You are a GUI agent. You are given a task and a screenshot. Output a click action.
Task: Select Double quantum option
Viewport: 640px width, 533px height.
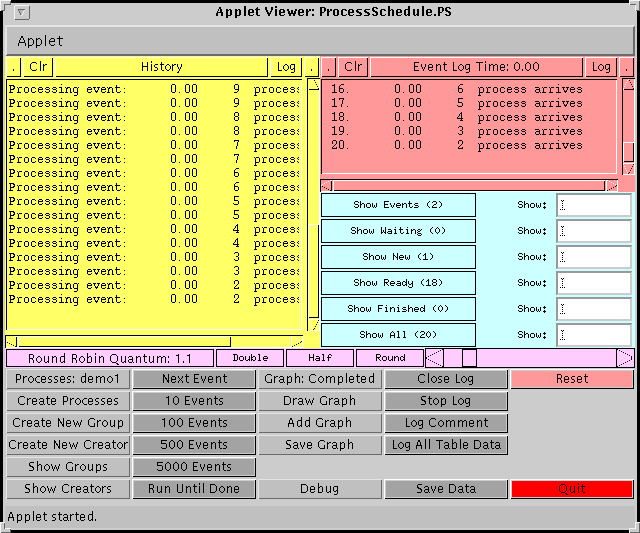click(249, 358)
